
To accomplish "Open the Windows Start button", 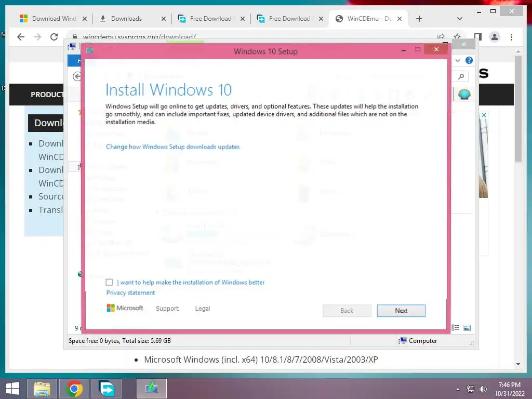I will 12,388.
